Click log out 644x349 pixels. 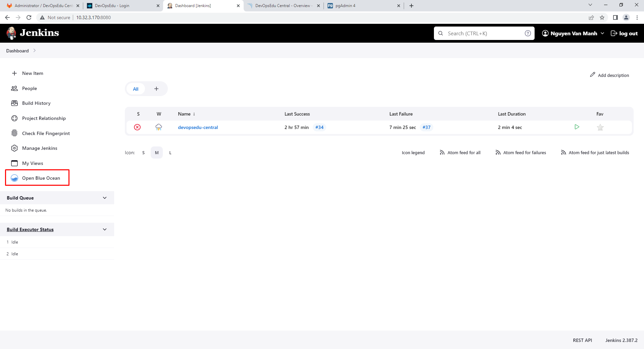tap(624, 33)
